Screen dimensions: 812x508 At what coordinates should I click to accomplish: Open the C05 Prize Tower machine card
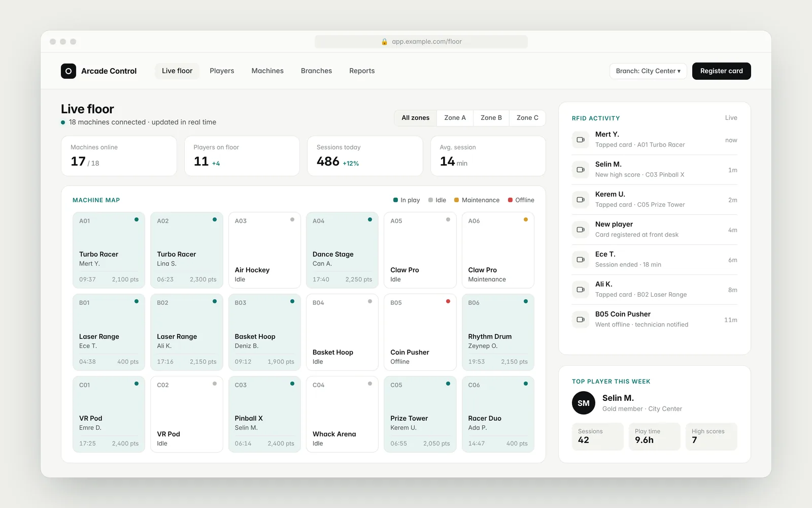pyautogui.click(x=420, y=414)
